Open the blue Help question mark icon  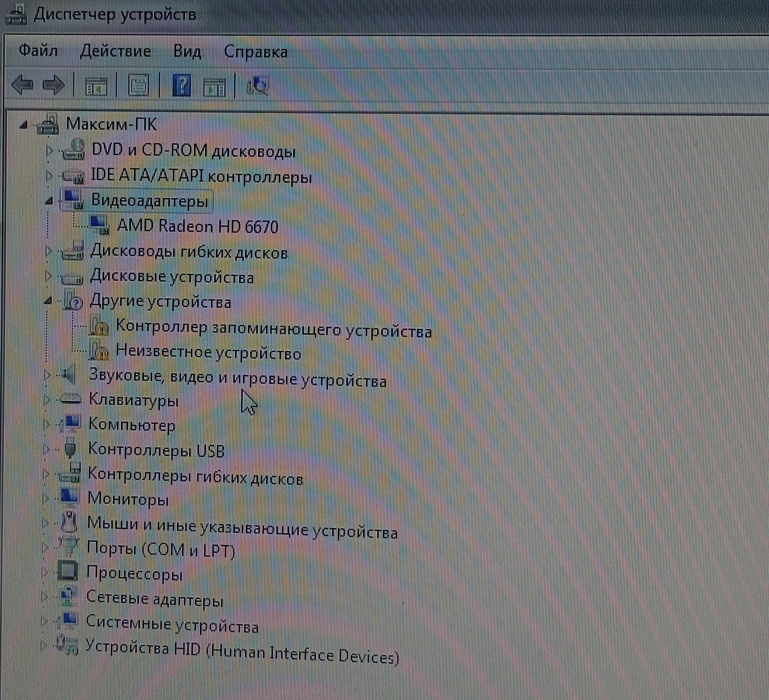[x=182, y=85]
